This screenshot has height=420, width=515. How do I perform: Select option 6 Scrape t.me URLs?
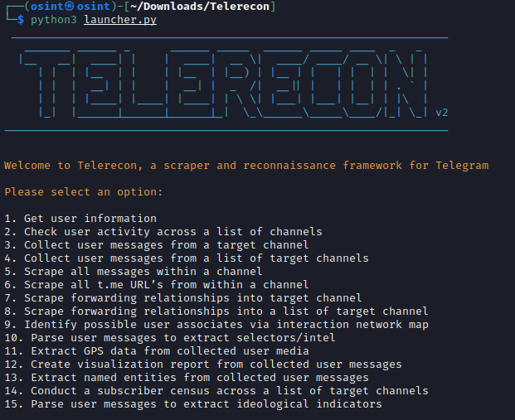(144, 285)
